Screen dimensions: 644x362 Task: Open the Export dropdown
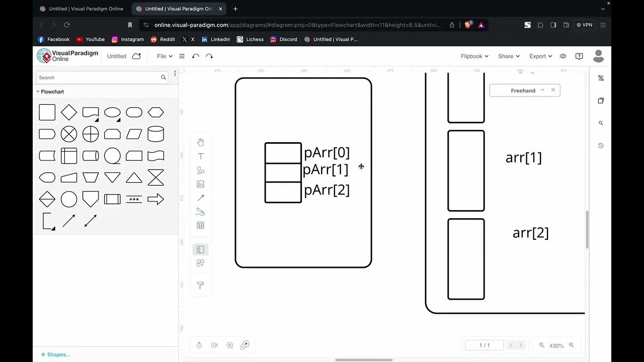tap(540, 56)
